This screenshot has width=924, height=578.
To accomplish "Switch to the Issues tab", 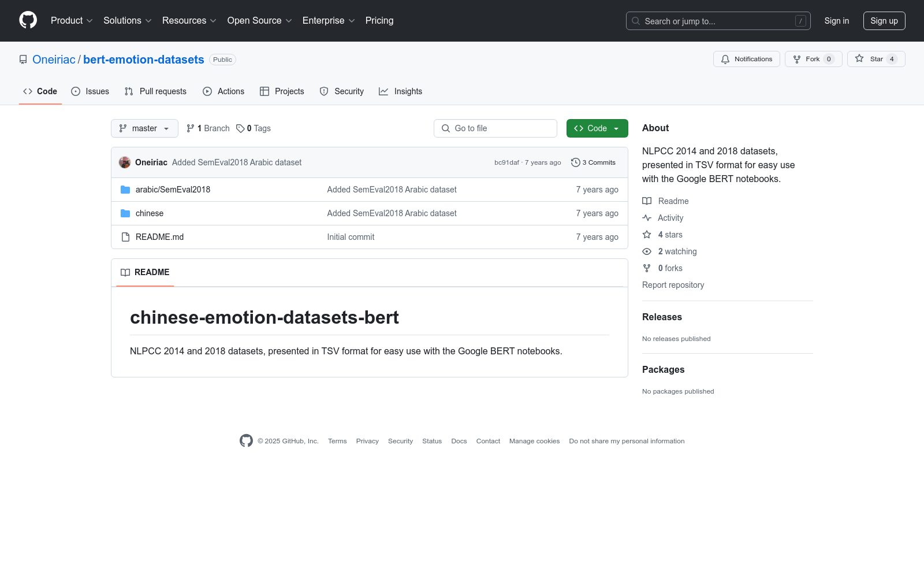I will coord(90,91).
